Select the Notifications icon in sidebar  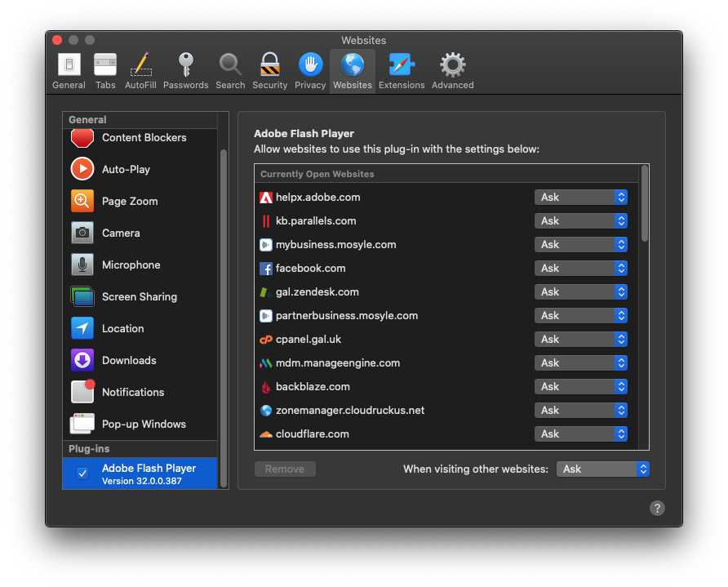tap(82, 392)
